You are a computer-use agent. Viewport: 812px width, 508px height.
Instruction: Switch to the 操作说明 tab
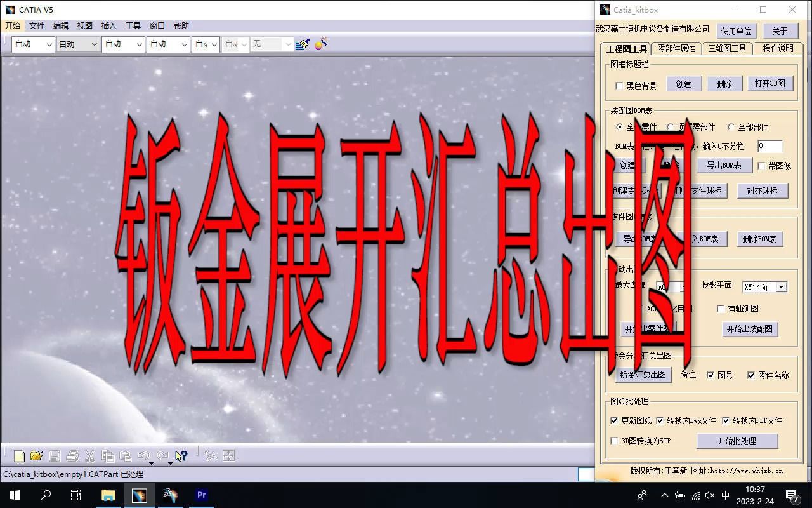click(778, 48)
